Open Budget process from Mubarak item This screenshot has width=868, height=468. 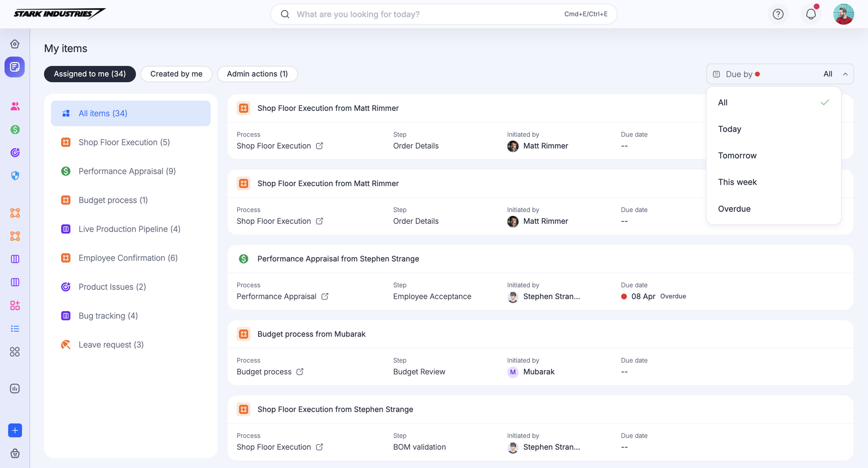[x=311, y=334]
